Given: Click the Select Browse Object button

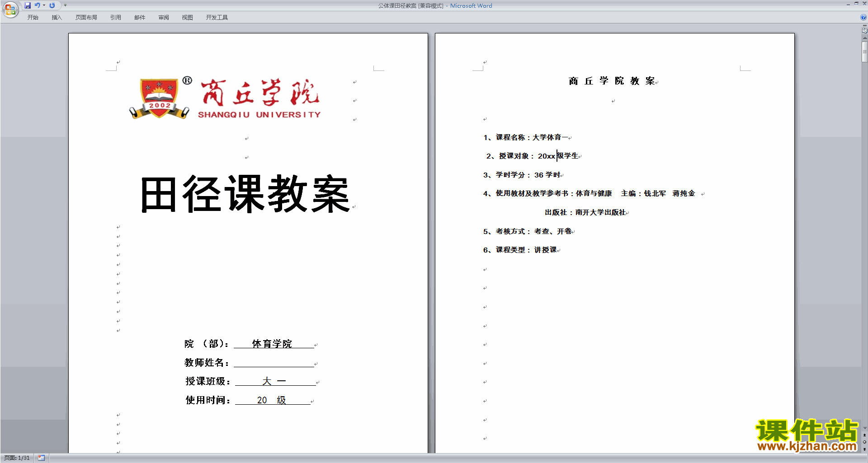Looking at the screenshot, I should pos(864,442).
